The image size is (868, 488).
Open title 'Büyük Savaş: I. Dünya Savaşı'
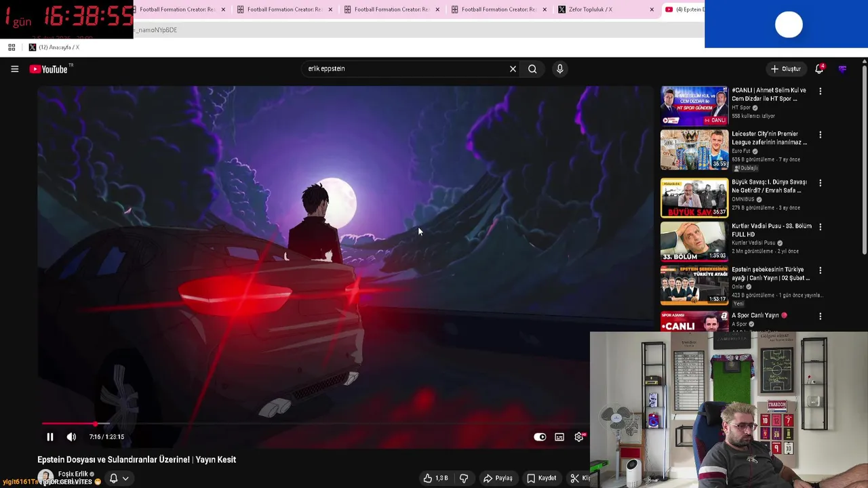click(x=769, y=186)
